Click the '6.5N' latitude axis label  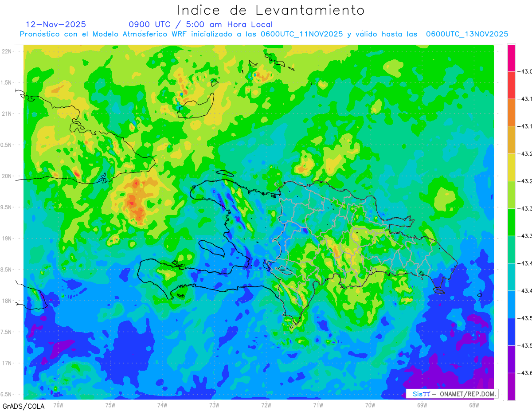(x=6, y=395)
